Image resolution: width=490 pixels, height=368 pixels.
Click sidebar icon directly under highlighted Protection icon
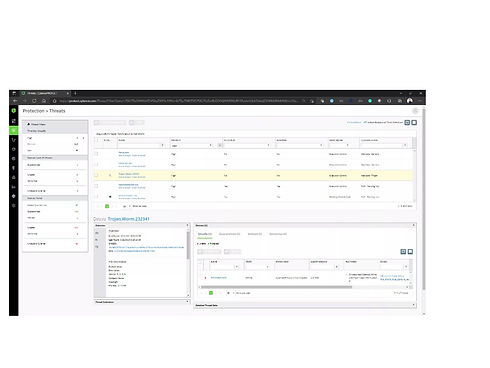(14, 140)
